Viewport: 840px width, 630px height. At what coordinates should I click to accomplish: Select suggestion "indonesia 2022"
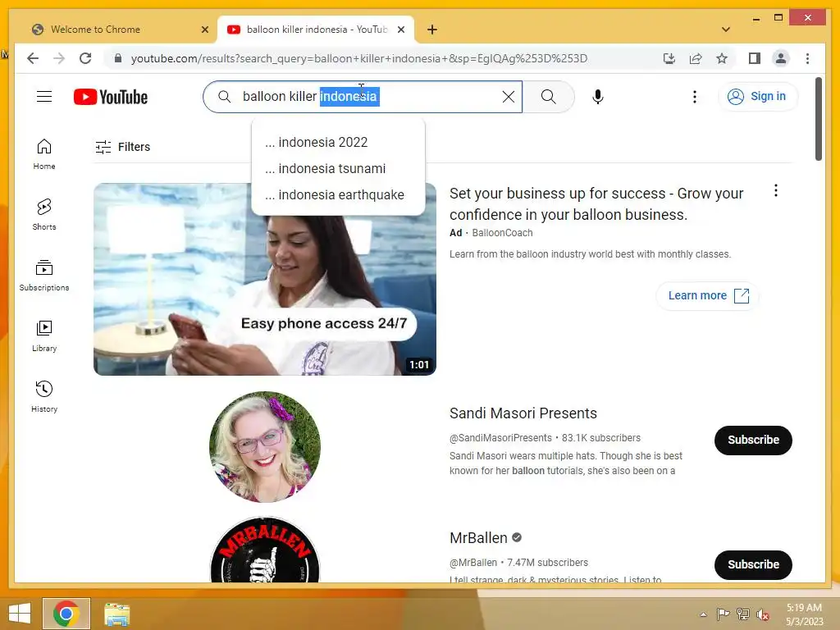pyautogui.click(x=338, y=142)
